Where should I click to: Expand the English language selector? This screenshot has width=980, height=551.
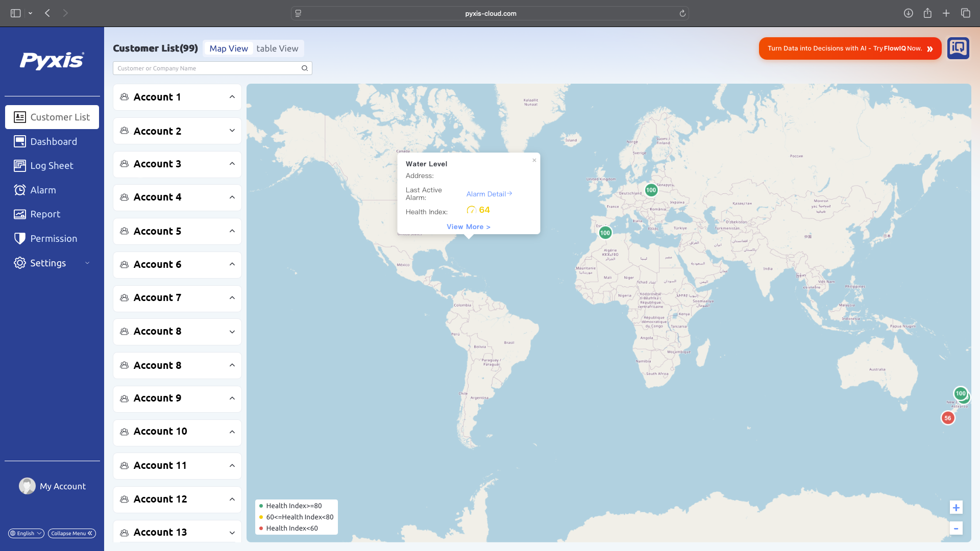point(26,533)
